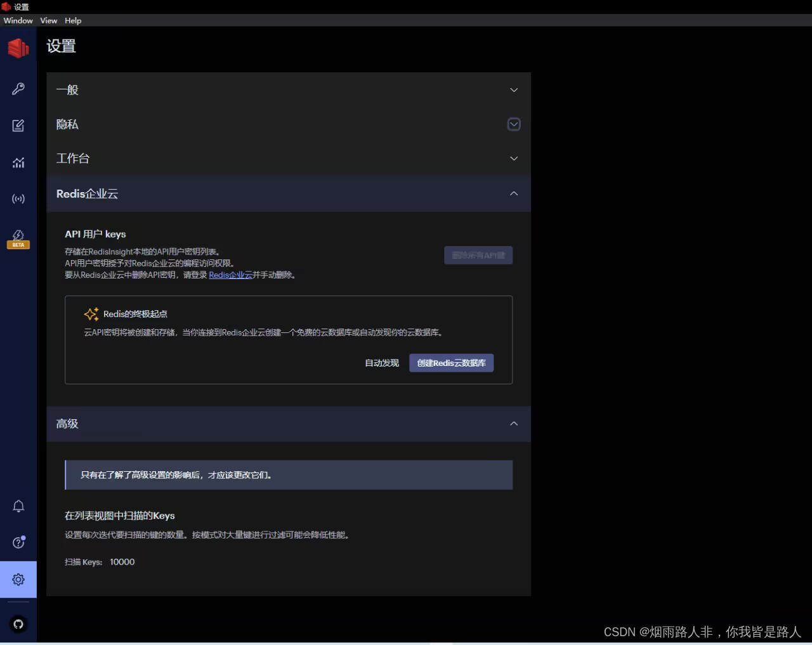This screenshot has height=645, width=812.
Task: Click the app icon in title bar
Action: [x=6, y=7]
